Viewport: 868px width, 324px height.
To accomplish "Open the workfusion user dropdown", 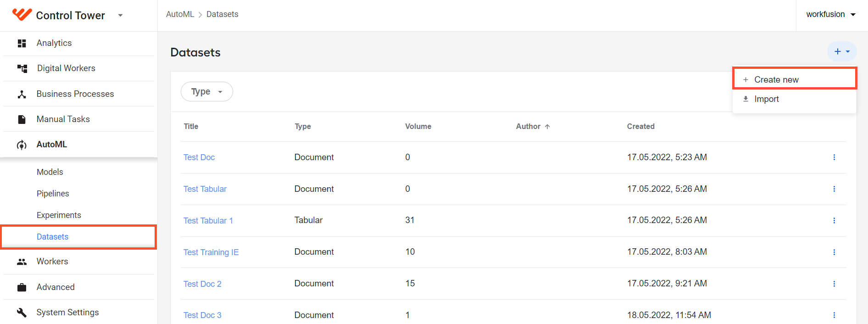I will 831,14.
